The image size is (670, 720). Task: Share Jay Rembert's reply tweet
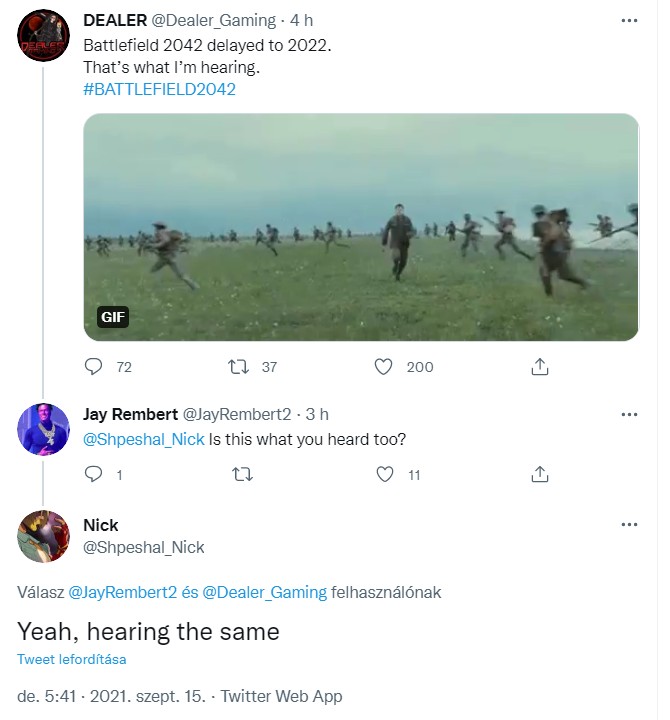point(540,475)
